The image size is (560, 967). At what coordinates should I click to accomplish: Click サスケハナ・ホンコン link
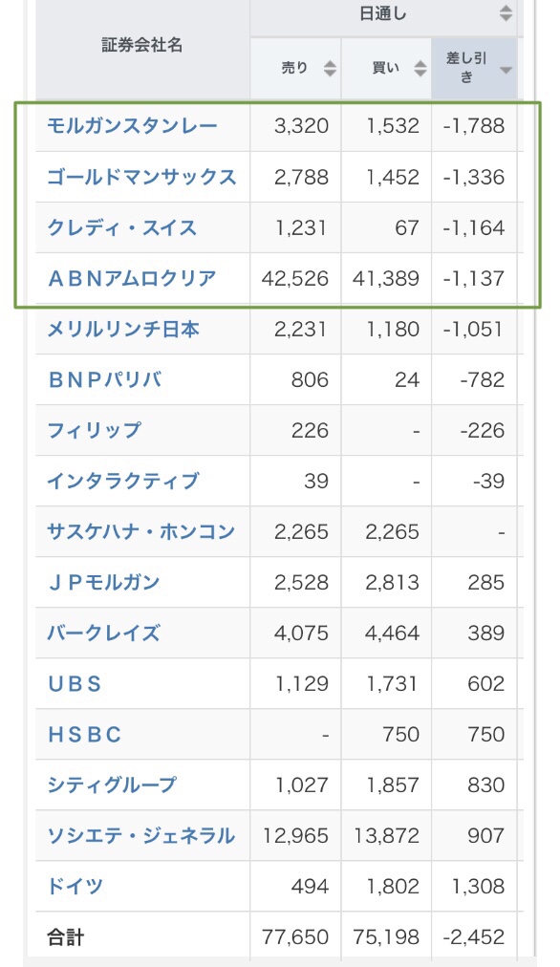[141, 531]
